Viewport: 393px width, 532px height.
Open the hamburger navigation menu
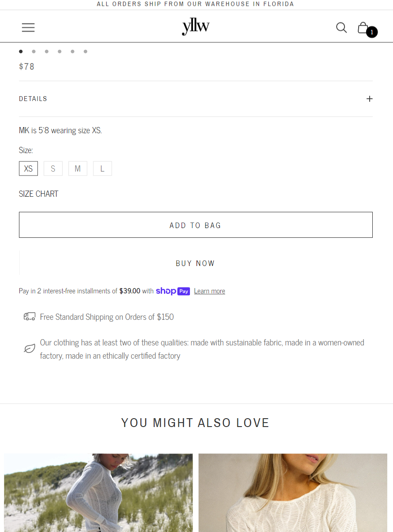tap(28, 27)
